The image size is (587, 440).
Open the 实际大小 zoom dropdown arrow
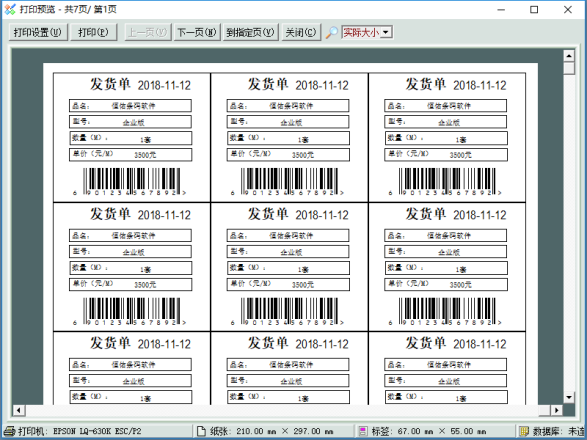pyautogui.click(x=387, y=33)
